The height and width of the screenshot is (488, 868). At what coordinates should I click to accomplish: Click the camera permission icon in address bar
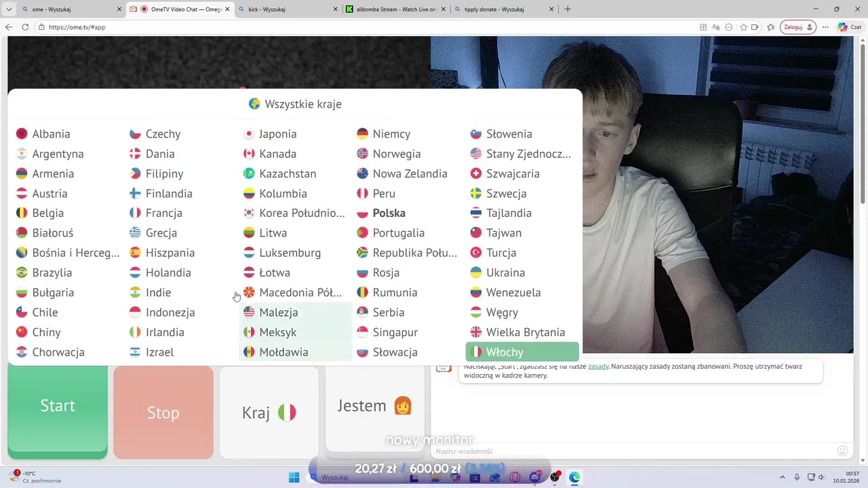(x=755, y=27)
